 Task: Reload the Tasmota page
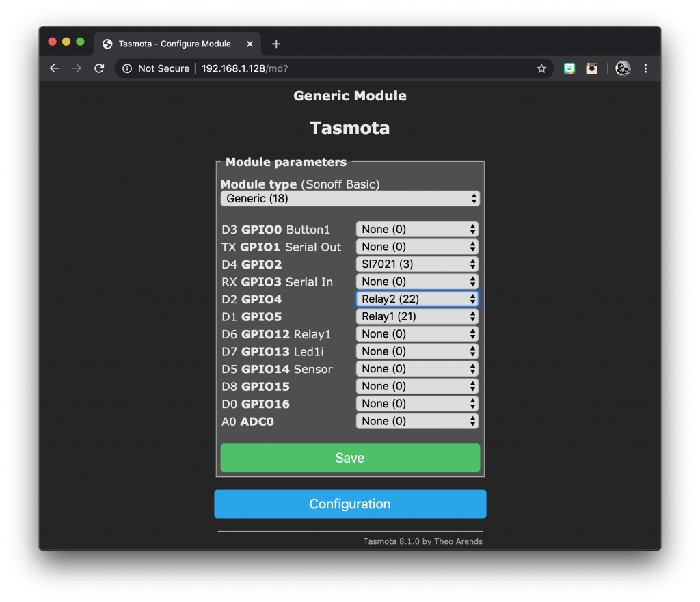[99, 68]
